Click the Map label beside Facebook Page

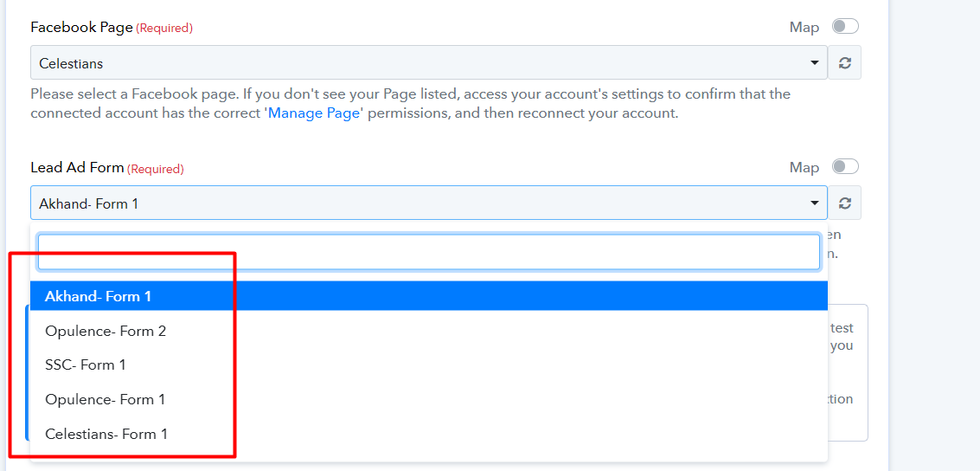tap(804, 28)
